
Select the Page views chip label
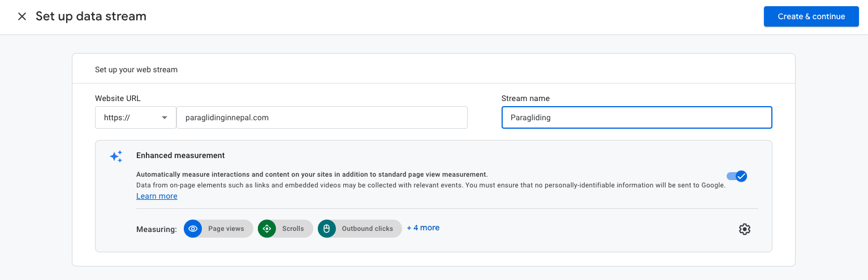click(x=226, y=229)
